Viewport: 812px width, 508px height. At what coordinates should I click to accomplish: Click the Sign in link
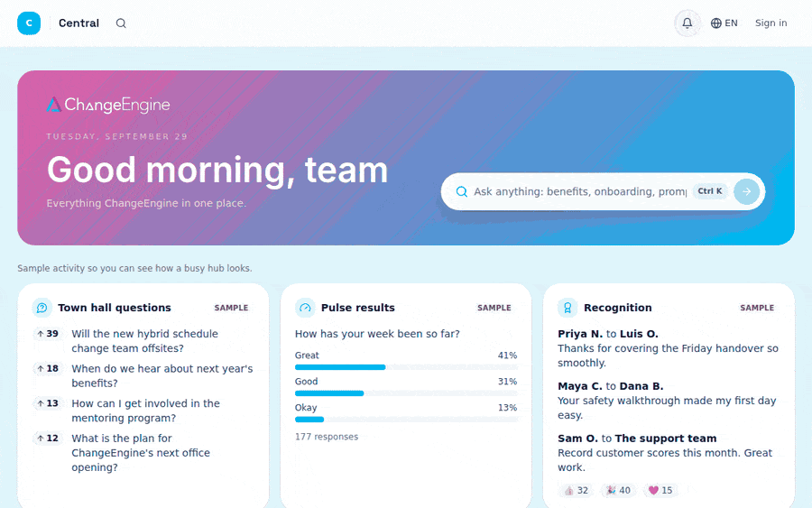(770, 23)
